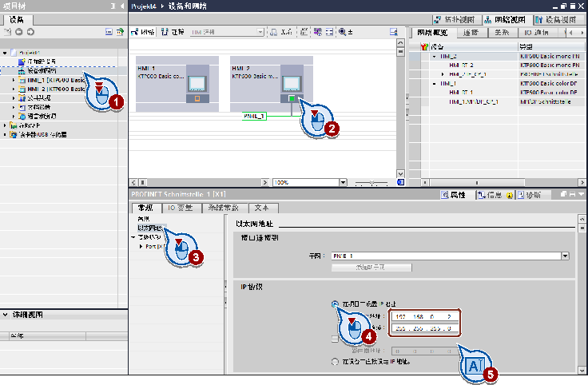Image resolution: width=588 pixels, height=385 pixels.
Task: Expand the card reader/USB tree node
Action: pyautogui.click(x=5, y=134)
